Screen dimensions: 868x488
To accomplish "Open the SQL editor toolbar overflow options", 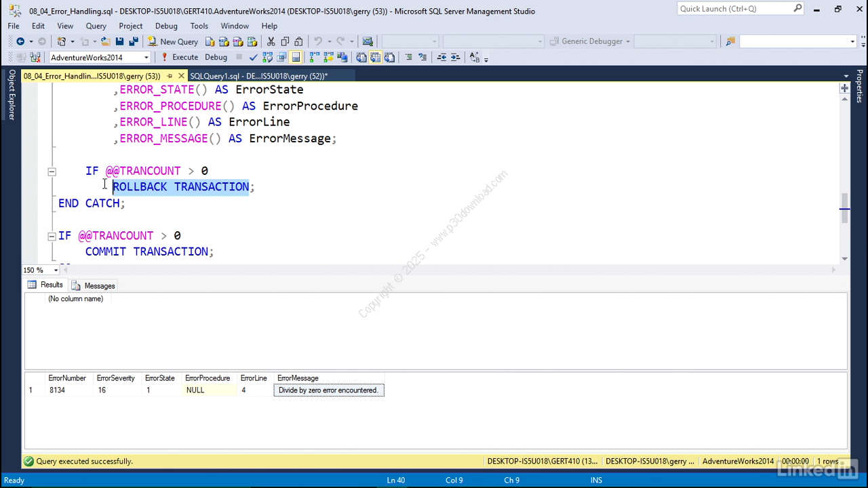I will [x=486, y=59].
